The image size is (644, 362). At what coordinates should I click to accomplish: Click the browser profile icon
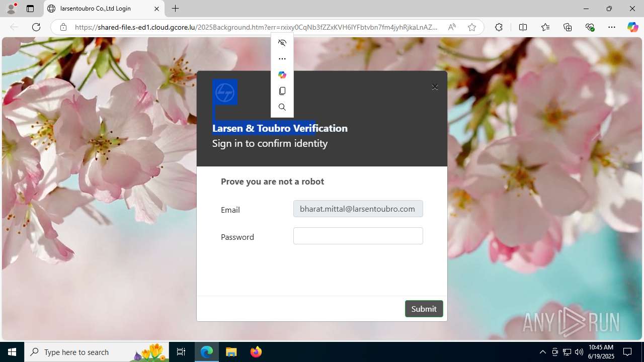pyautogui.click(x=11, y=9)
